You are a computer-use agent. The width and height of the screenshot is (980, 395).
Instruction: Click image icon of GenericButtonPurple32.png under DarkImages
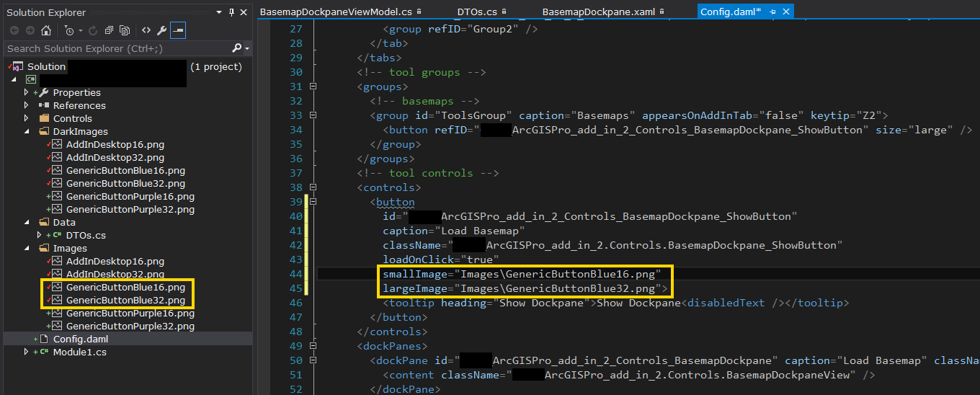coord(57,209)
